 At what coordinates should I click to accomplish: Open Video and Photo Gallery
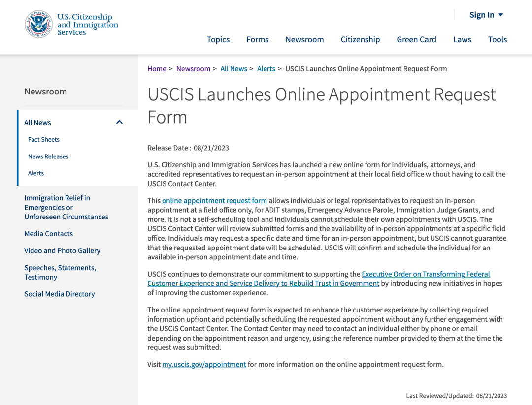click(x=62, y=250)
